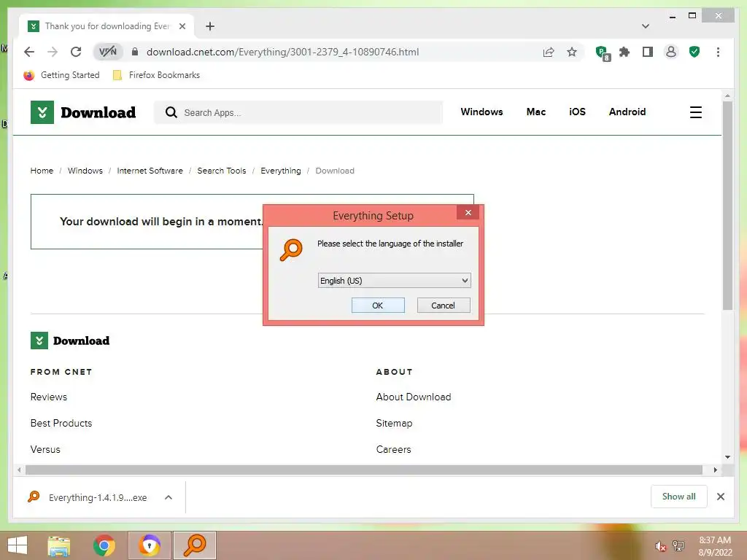Expand download item options chevron
The width and height of the screenshot is (747, 560).
point(169,497)
